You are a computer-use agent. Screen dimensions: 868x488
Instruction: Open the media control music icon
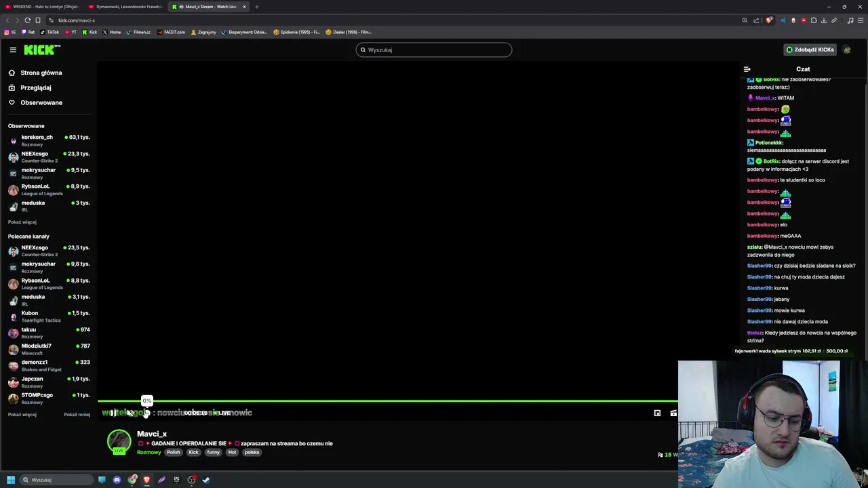click(850, 20)
